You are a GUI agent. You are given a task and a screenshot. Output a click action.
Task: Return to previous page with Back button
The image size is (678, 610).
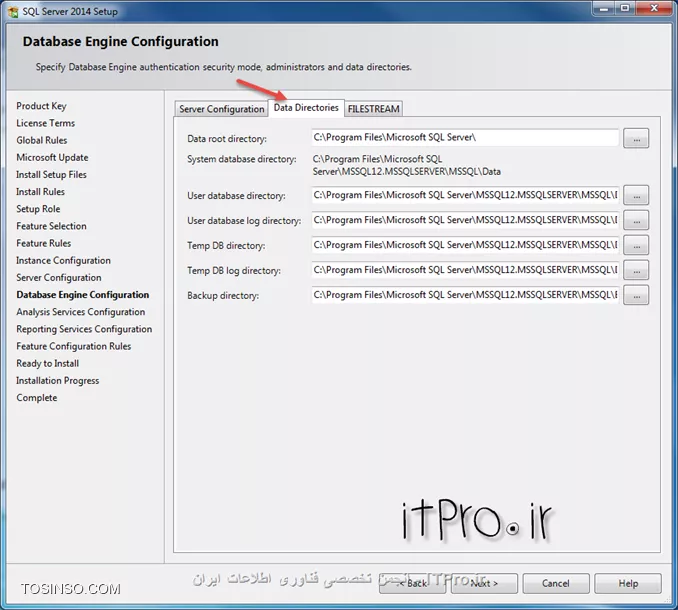(x=412, y=584)
